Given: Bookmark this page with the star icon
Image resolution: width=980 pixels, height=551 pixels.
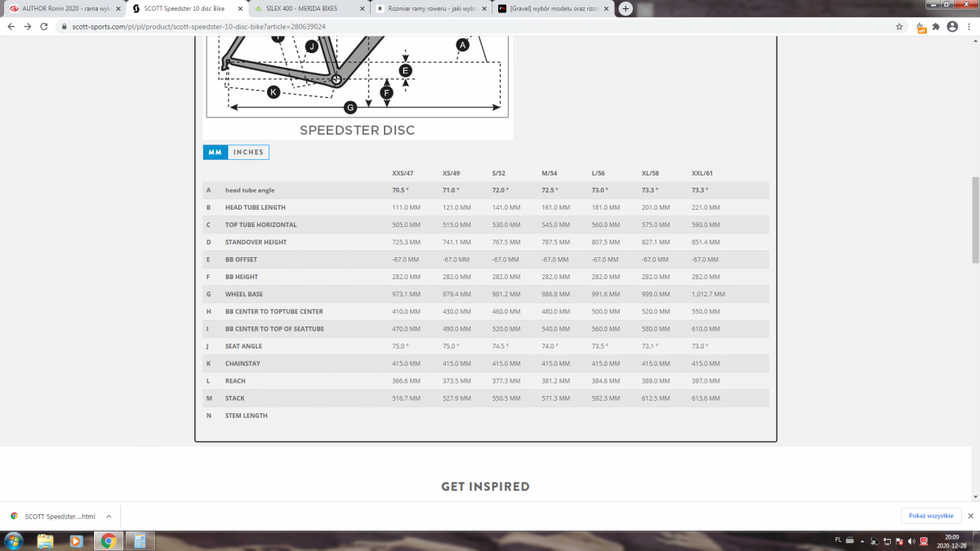Looking at the screenshot, I should coord(899,26).
